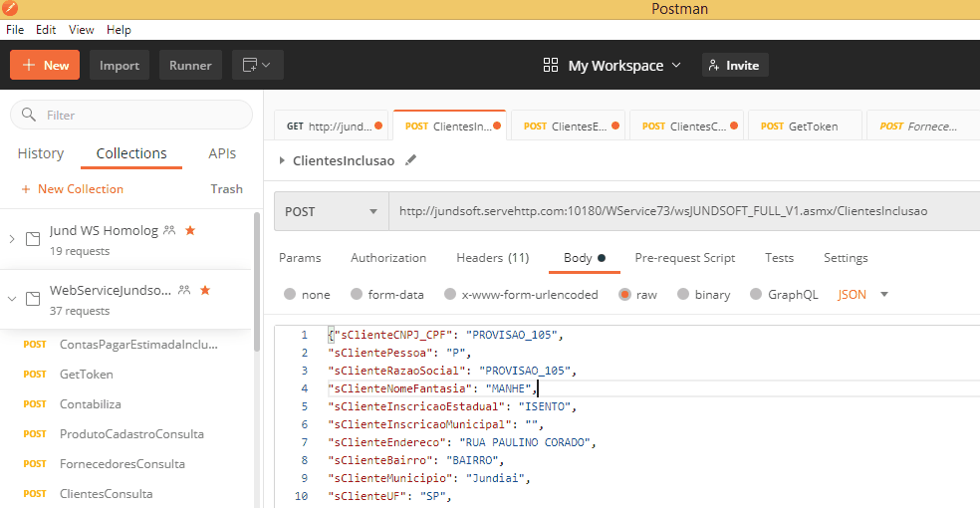Star the Jund WS Homolog collection

click(190, 230)
